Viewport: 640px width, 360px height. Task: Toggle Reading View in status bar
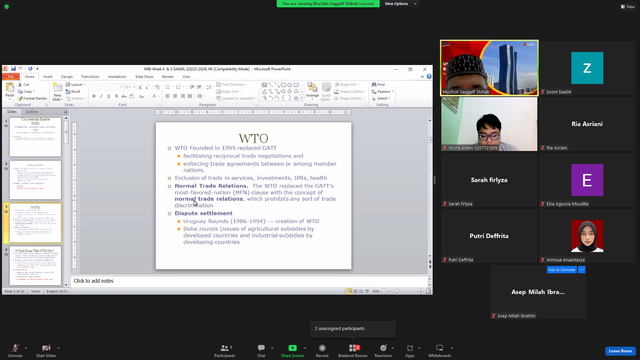click(x=361, y=291)
